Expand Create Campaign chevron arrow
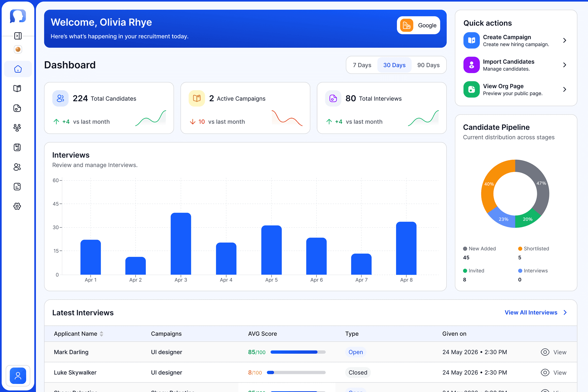Screen dimensions: 588x392 (565, 40)
